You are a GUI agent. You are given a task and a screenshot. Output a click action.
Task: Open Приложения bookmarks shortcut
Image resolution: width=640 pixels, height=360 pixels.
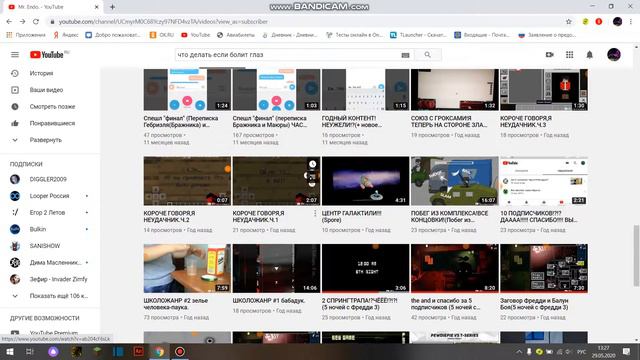26,35
